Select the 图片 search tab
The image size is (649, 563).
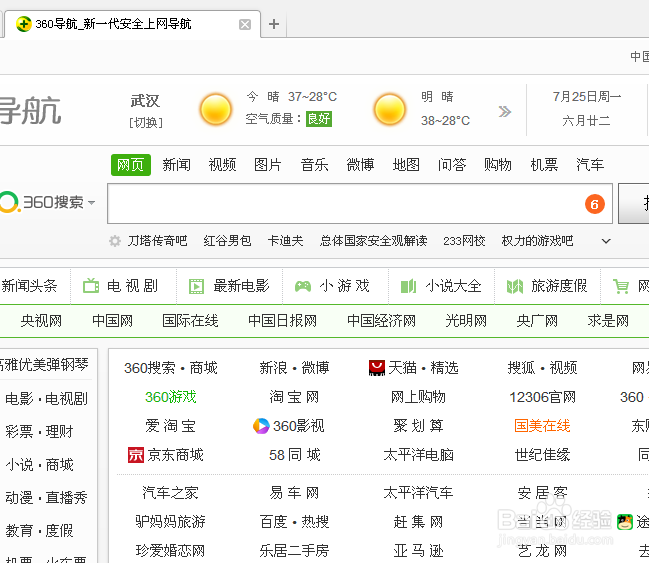point(268,165)
